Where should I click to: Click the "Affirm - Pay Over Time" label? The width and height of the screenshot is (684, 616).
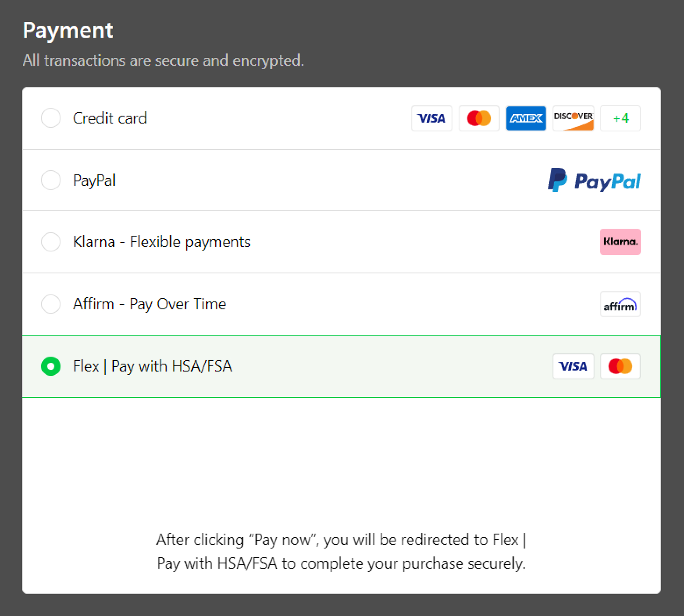point(150,304)
